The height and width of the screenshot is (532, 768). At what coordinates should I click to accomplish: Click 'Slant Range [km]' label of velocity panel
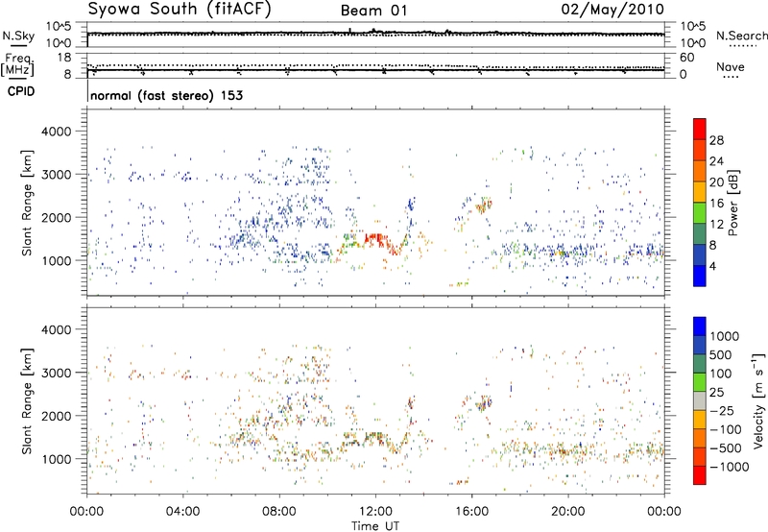click(x=28, y=401)
